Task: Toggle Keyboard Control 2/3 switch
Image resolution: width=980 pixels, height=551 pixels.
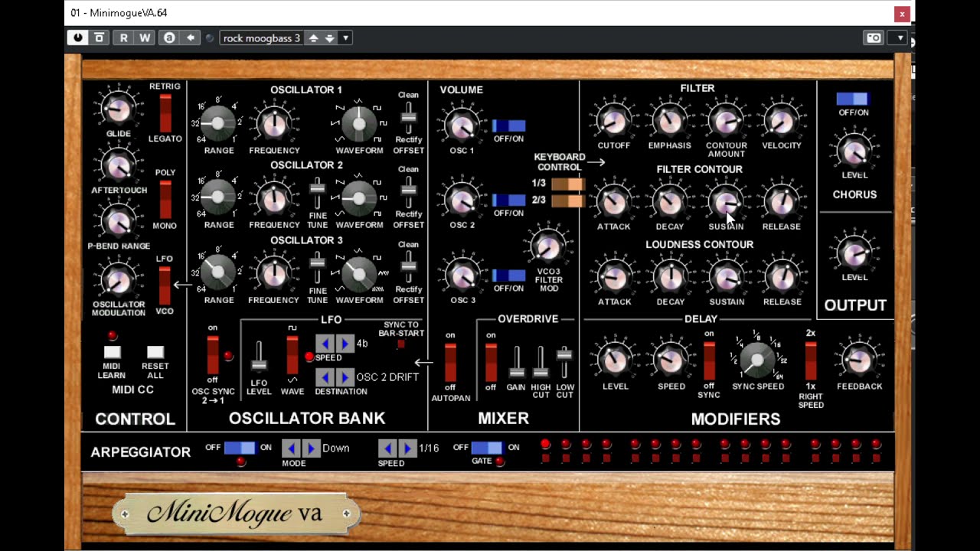Action: 567,201
